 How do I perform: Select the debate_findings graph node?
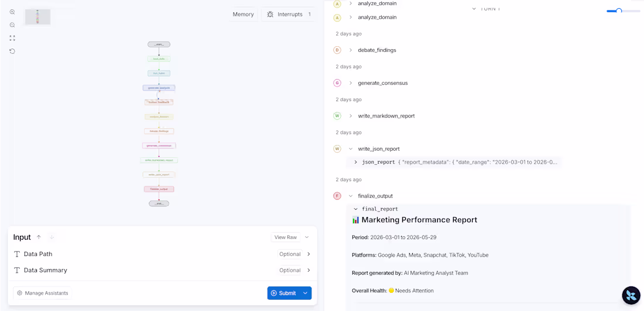click(x=159, y=132)
